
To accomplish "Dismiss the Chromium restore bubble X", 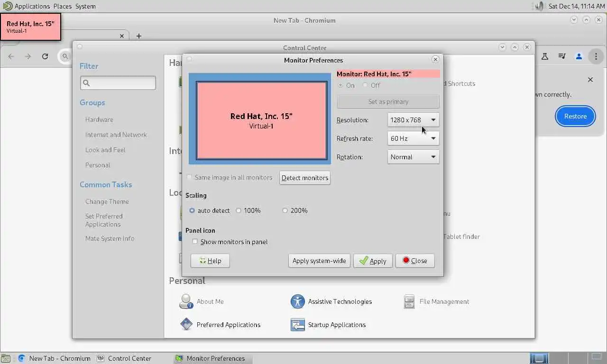I will coord(590,80).
